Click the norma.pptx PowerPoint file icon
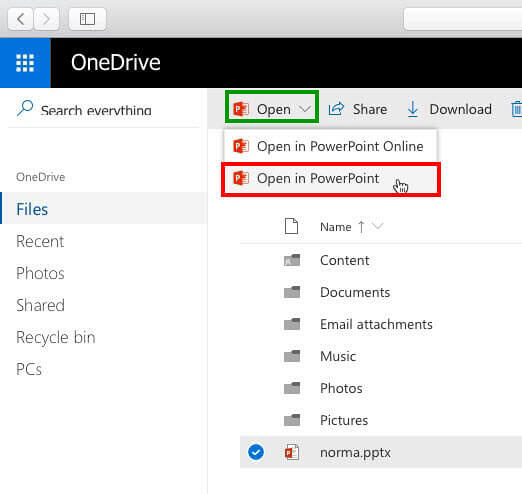 click(x=292, y=452)
